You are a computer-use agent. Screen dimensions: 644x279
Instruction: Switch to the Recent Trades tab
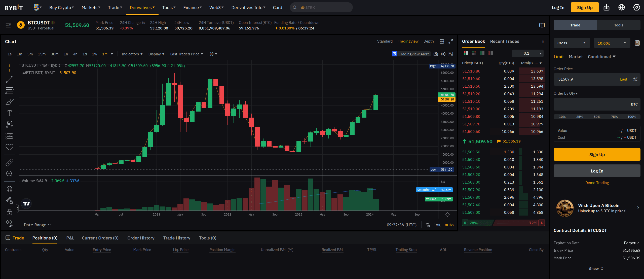click(x=504, y=41)
